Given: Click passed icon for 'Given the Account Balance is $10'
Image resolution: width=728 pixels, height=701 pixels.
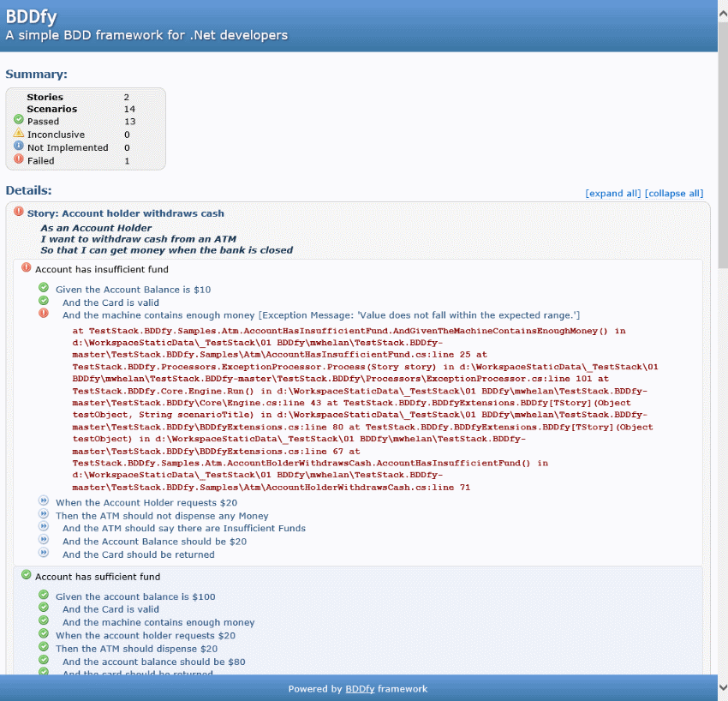Looking at the screenshot, I should (44, 288).
